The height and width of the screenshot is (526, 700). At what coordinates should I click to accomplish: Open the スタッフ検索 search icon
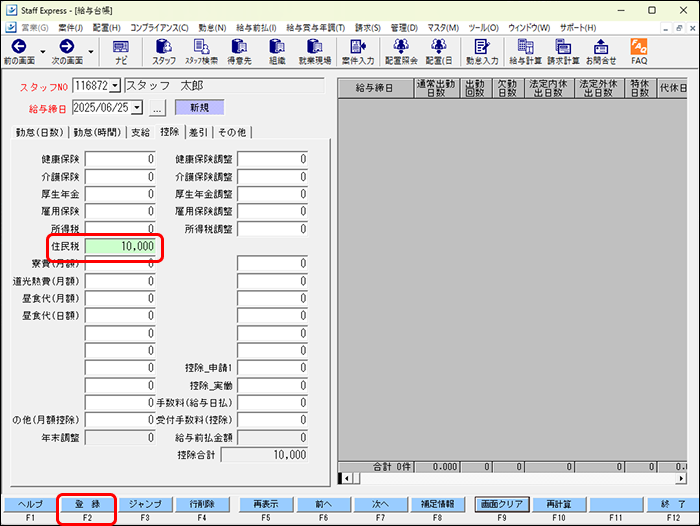coord(201,52)
